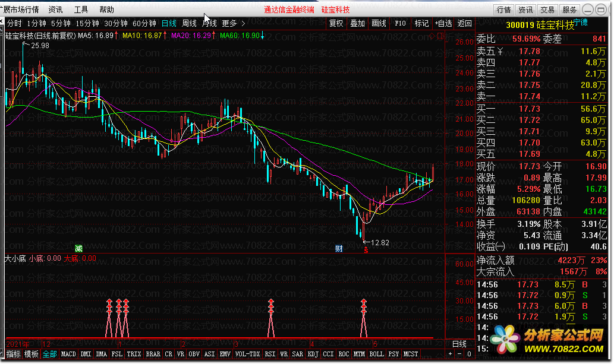Open the 资讯 menu in the menu bar
614x364 pixels.
(55, 10)
